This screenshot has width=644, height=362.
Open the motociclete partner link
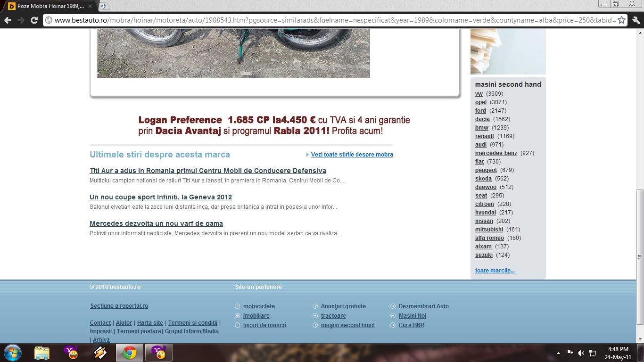259,306
